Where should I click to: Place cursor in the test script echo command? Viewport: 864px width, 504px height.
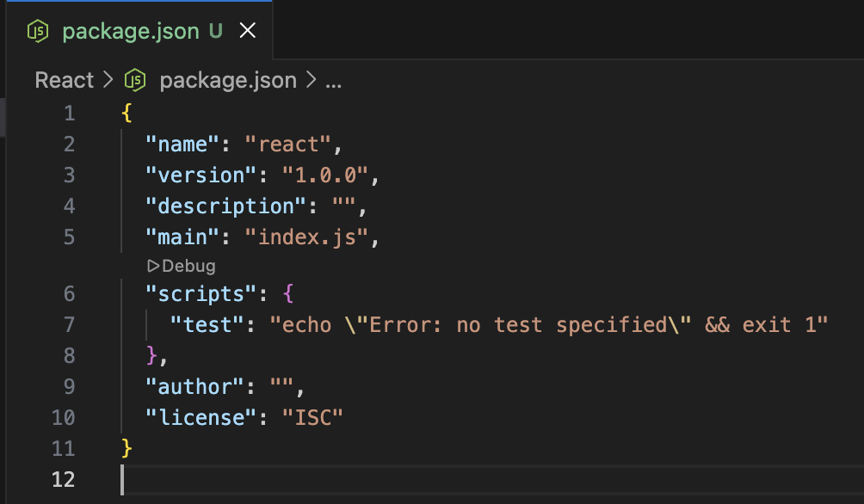pos(548,325)
